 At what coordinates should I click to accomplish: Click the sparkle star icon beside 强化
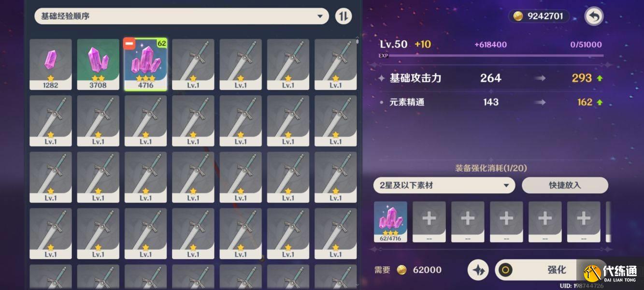click(x=478, y=270)
